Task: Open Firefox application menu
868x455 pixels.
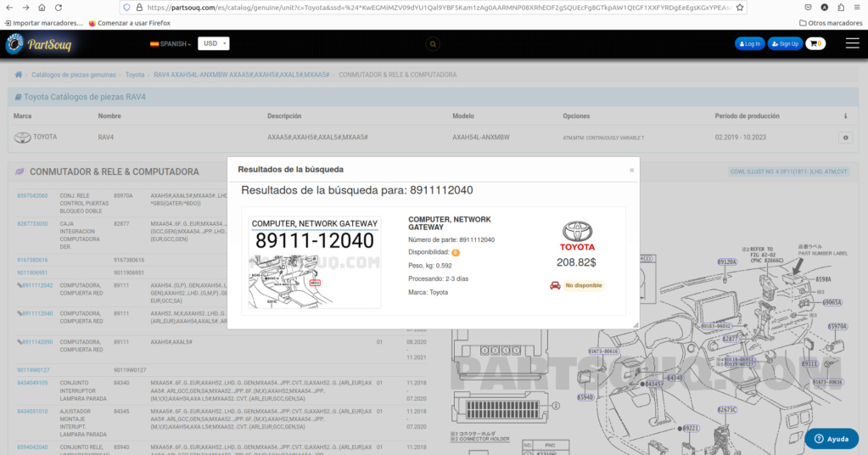Action: click(x=857, y=8)
